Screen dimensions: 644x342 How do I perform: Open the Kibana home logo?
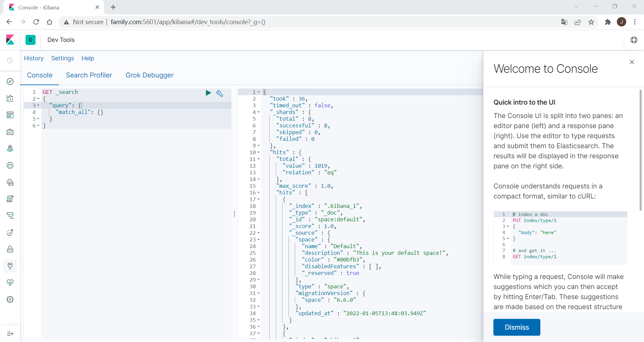10,40
